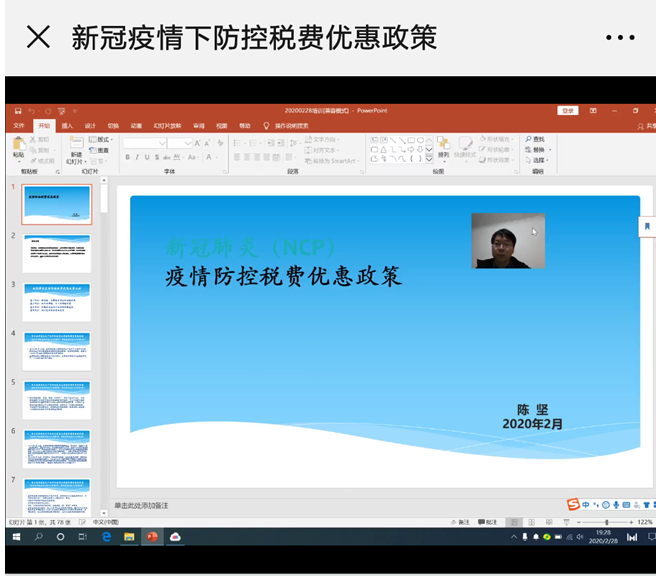Click the Bold formatting button
The height and width of the screenshot is (581, 656).
[x=128, y=157]
